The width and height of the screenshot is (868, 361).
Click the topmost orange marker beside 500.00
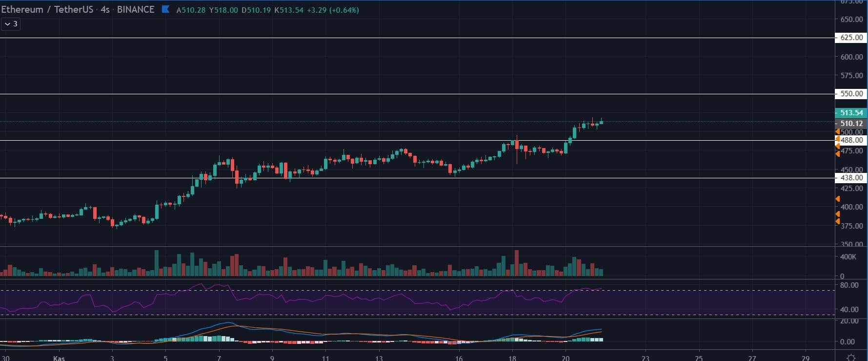[837, 132]
